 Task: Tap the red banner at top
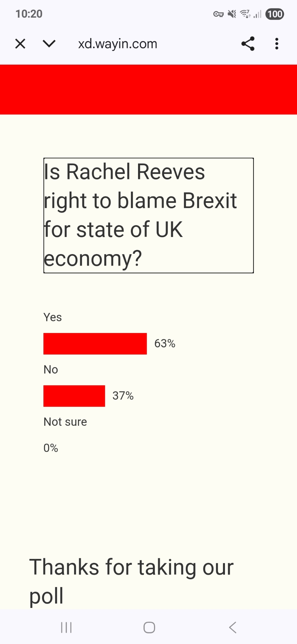[x=148, y=90]
